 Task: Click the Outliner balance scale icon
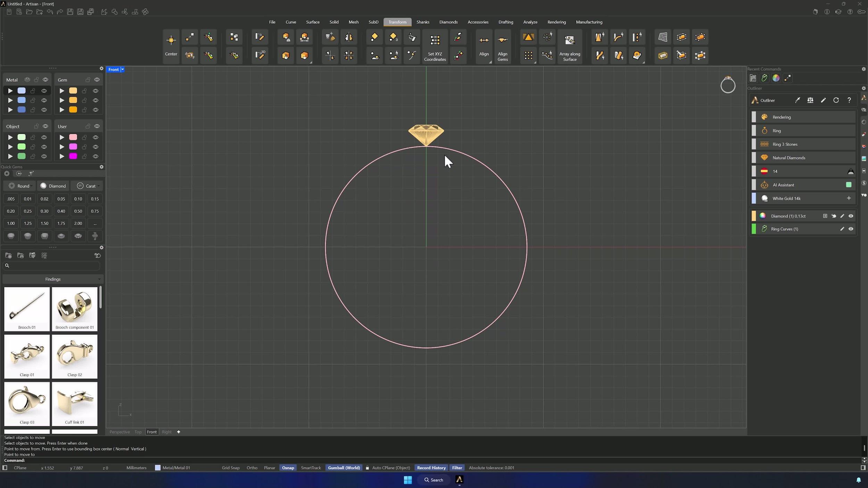[x=810, y=100]
